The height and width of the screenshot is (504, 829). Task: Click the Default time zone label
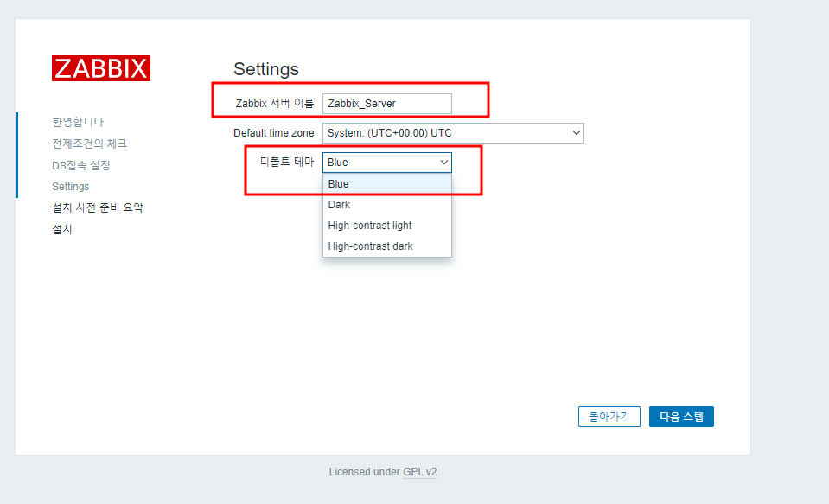coord(274,133)
